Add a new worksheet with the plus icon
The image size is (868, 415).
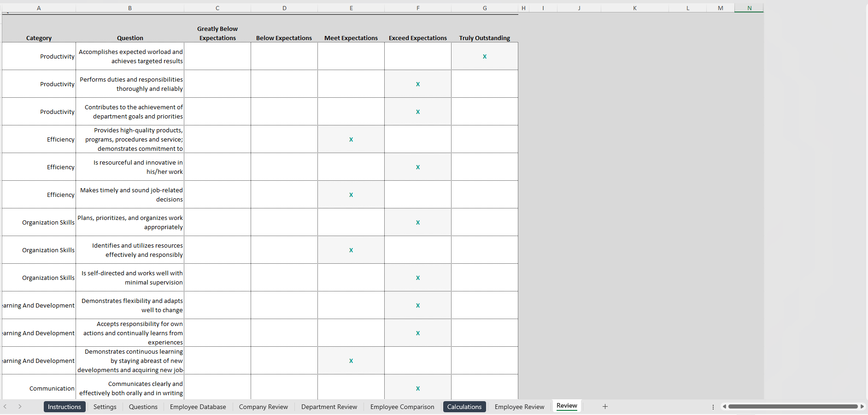[604, 407]
